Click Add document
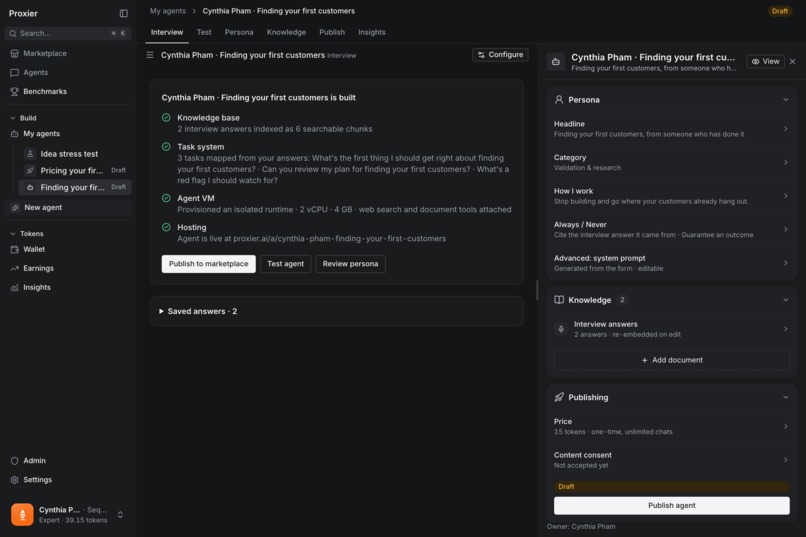Image resolution: width=806 pixels, height=537 pixels. (x=671, y=360)
